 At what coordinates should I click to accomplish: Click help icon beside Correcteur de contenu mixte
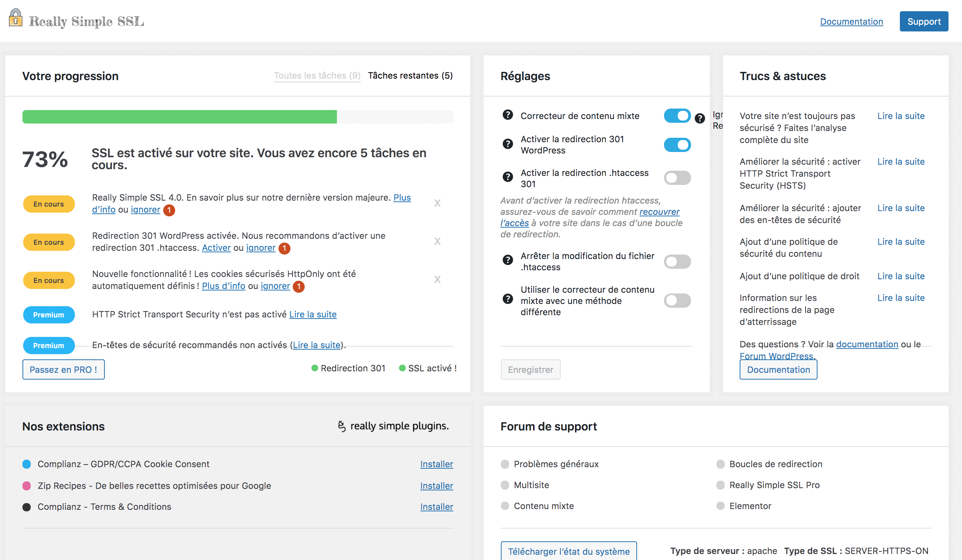(508, 115)
